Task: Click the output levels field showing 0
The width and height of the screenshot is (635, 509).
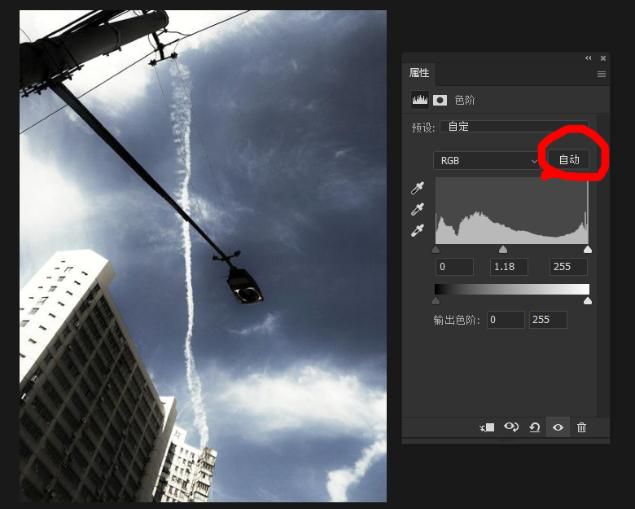Action: point(506,320)
